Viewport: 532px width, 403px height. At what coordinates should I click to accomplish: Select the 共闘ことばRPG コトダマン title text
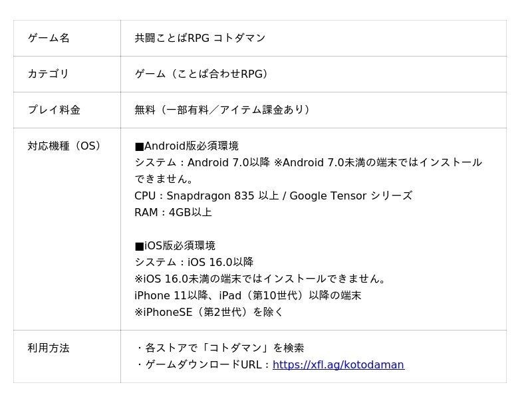tap(200, 38)
